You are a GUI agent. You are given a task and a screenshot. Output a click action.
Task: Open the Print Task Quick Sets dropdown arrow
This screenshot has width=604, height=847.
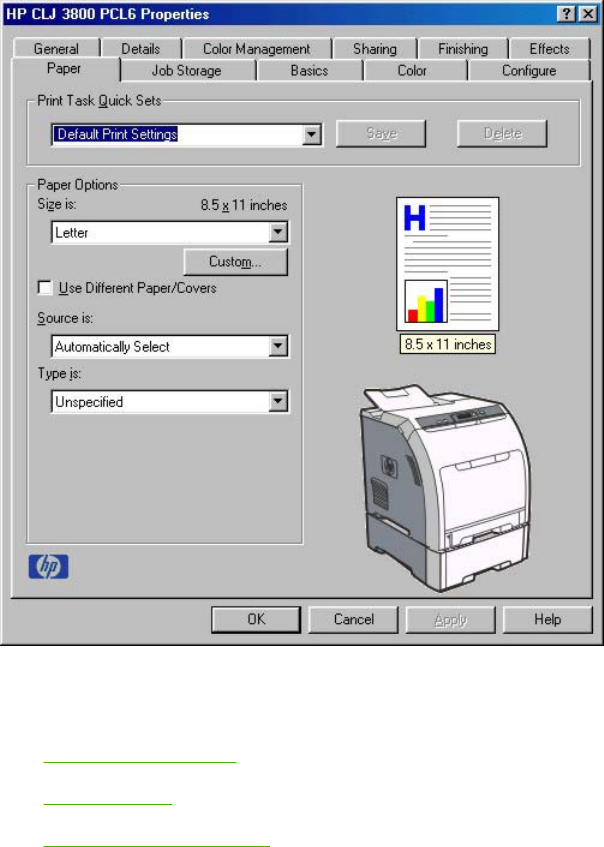(x=312, y=135)
